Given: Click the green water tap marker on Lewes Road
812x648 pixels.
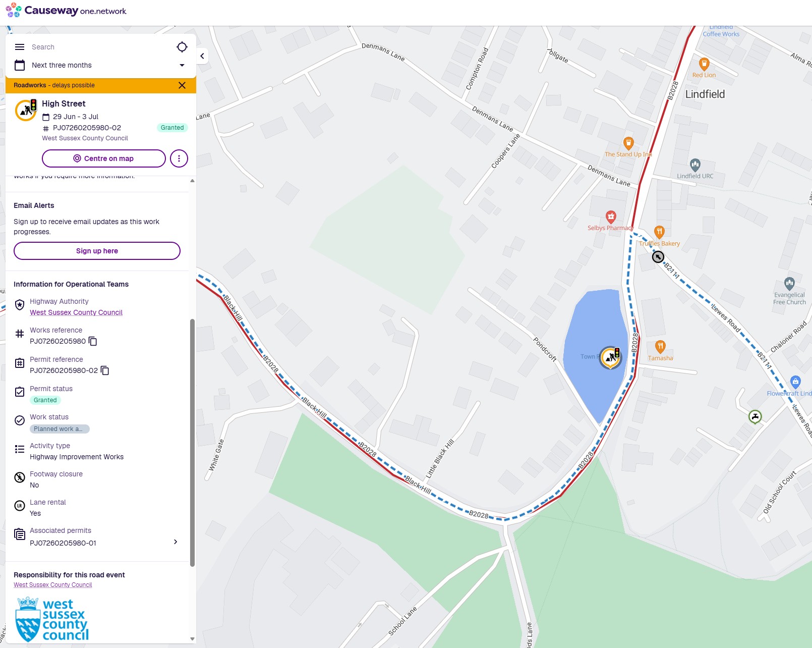Looking at the screenshot, I should pos(755,416).
